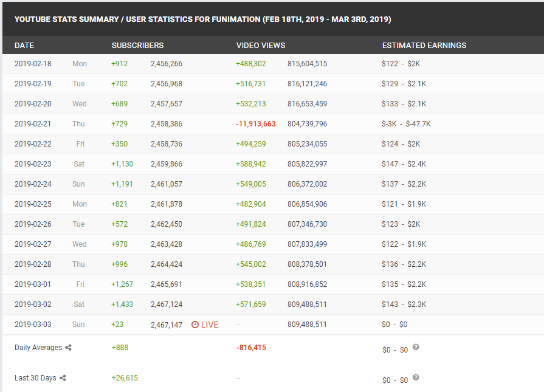
Task: Select date 2019-02-21
Action: (x=33, y=124)
